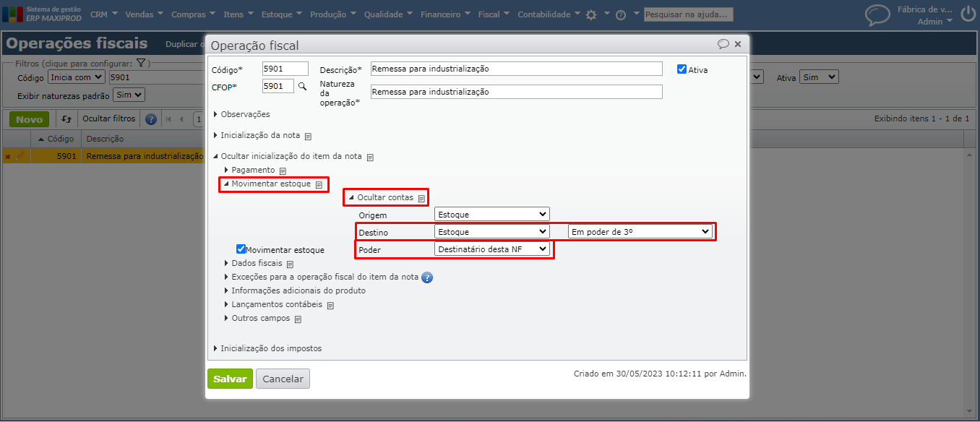This screenshot has width=980, height=422.
Task: Sort by the Código column header
Action: (56, 139)
